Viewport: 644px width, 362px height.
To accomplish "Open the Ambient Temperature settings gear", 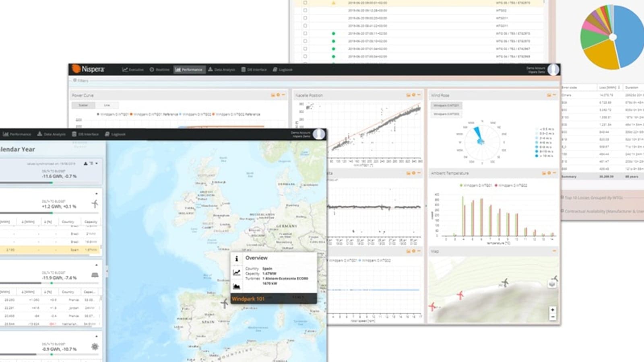I will coord(549,173).
